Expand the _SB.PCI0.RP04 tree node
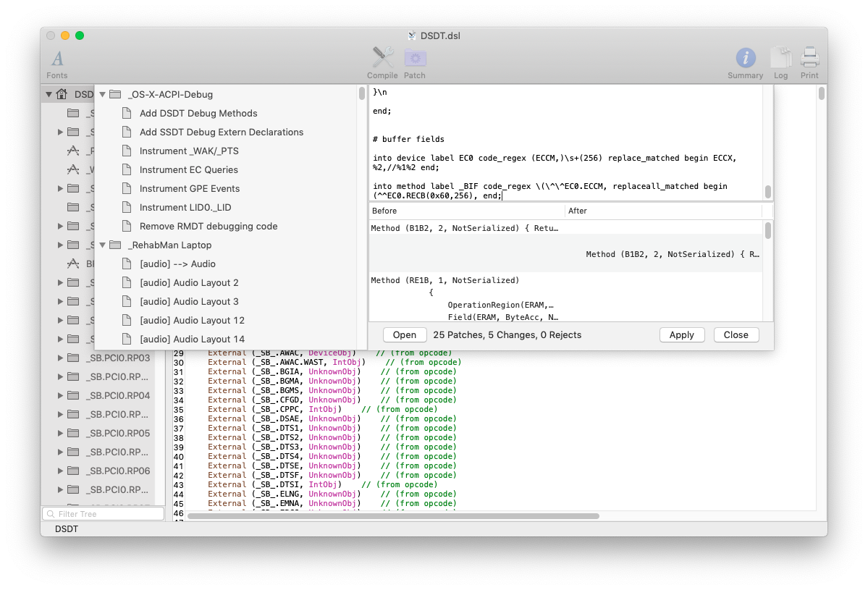868x590 pixels. (x=60, y=396)
